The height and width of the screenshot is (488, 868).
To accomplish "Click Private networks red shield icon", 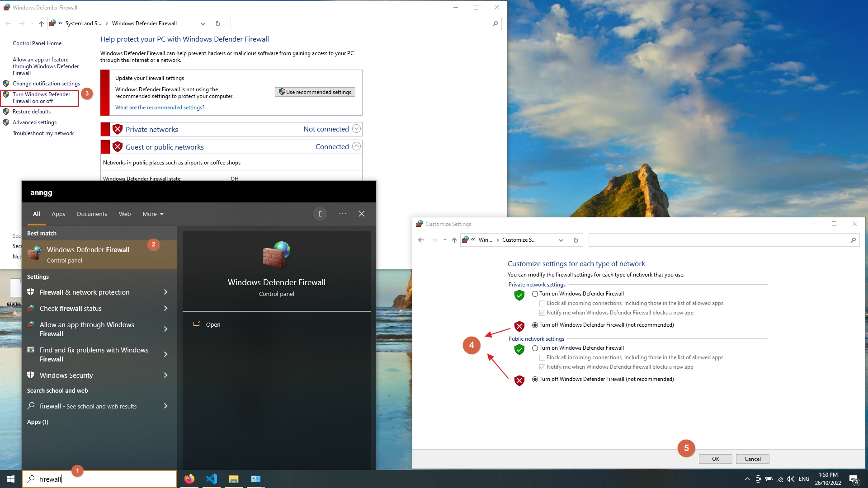I will 118,129.
